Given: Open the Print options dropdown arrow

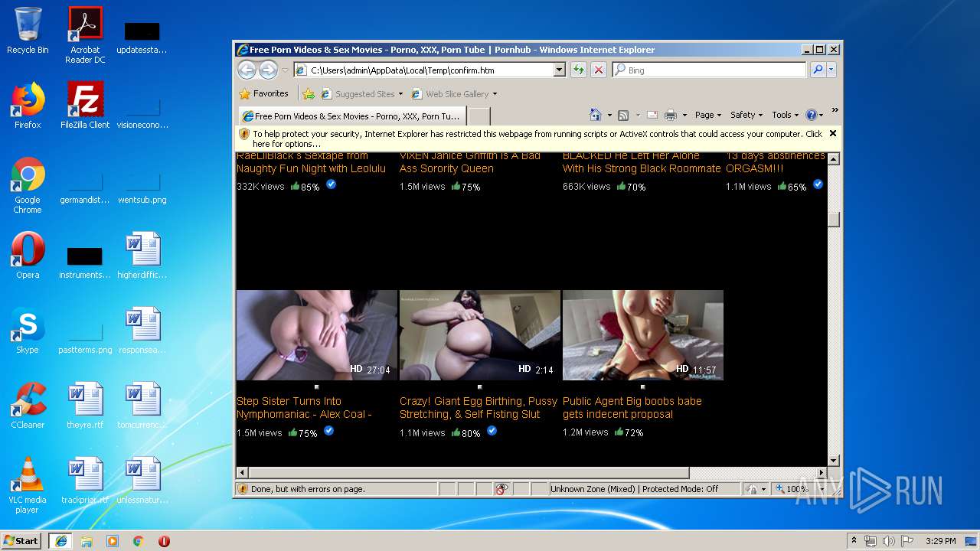Looking at the screenshot, I should click(x=684, y=116).
